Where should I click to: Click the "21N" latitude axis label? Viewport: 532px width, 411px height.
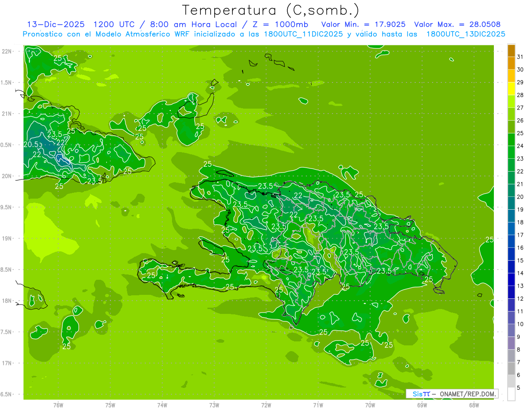coord(7,114)
